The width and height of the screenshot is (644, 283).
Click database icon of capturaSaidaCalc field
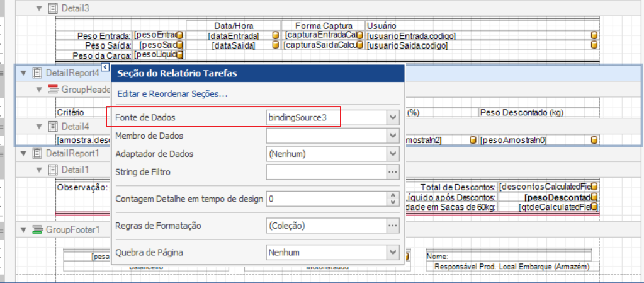coord(360,44)
